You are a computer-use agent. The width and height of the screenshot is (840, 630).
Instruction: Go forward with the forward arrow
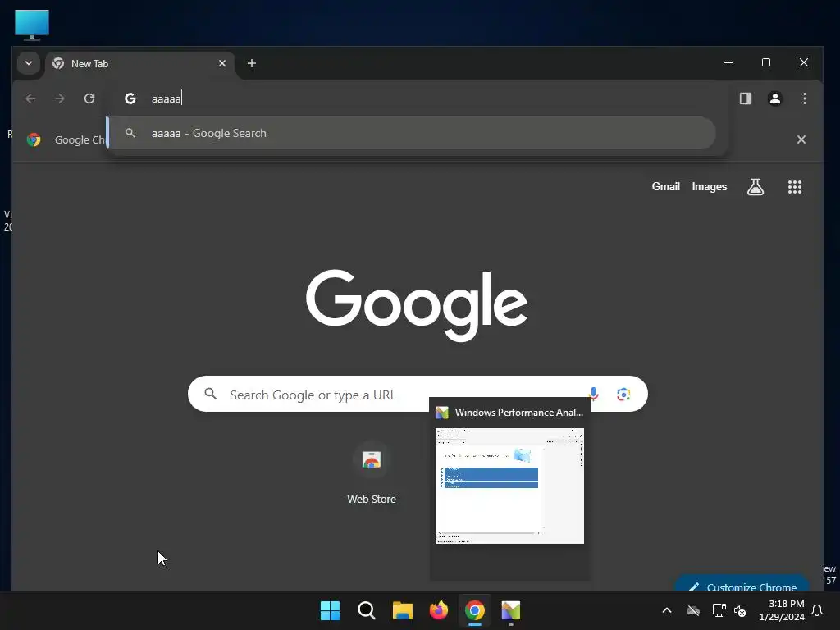60,98
